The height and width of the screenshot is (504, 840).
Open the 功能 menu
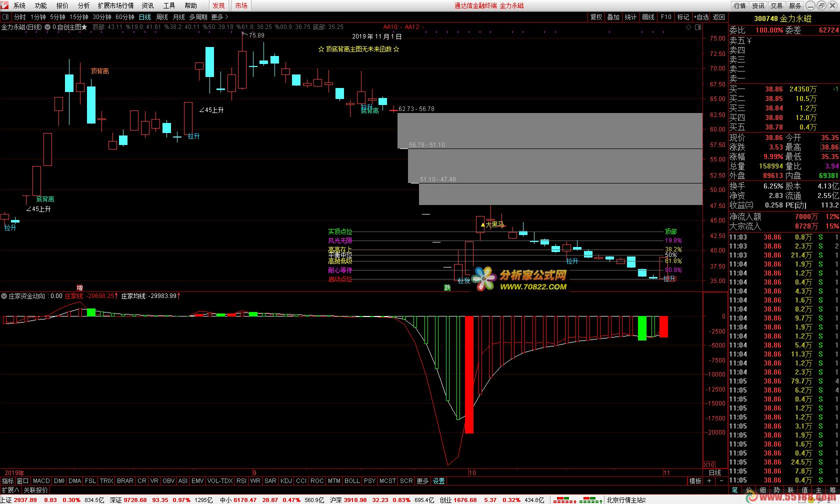41,5
